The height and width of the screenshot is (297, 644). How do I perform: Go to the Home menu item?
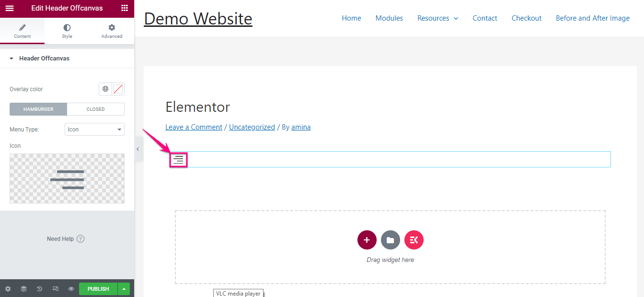click(x=351, y=18)
